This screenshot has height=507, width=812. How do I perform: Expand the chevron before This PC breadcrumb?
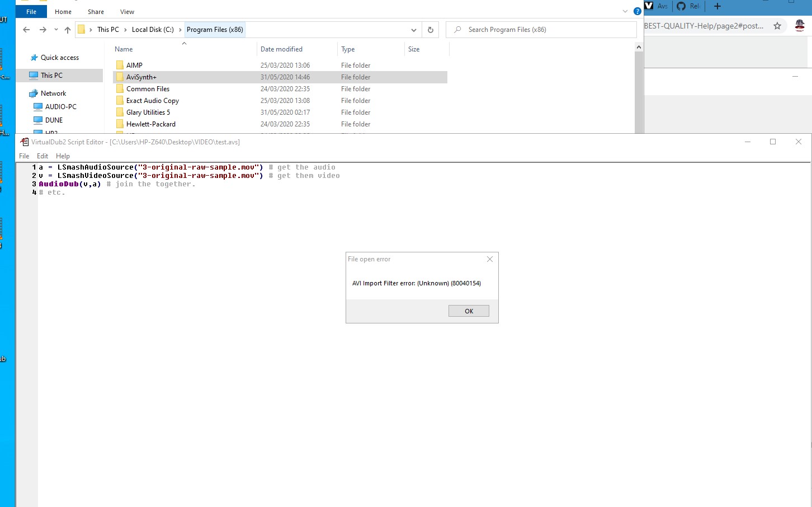[91, 30]
